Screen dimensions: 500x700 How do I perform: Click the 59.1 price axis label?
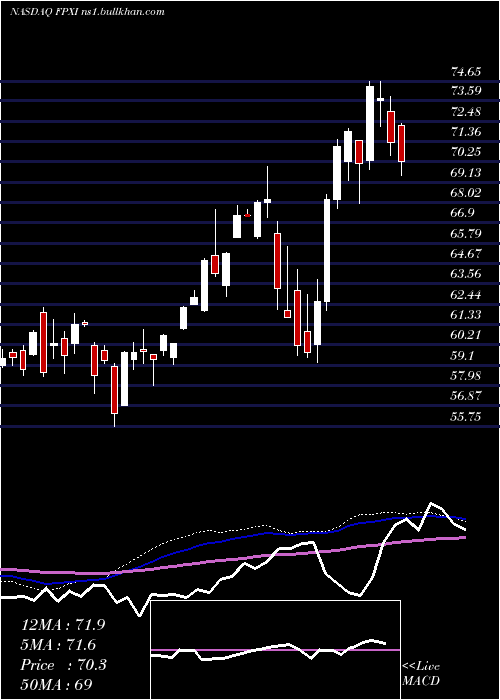(462, 356)
